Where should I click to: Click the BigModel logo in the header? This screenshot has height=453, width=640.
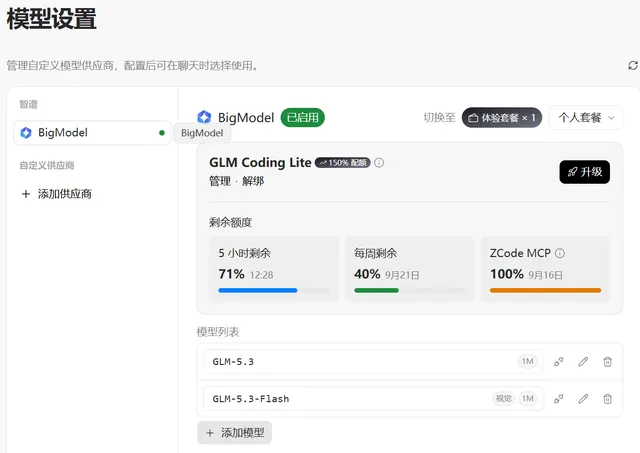click(x=204, y=118)
